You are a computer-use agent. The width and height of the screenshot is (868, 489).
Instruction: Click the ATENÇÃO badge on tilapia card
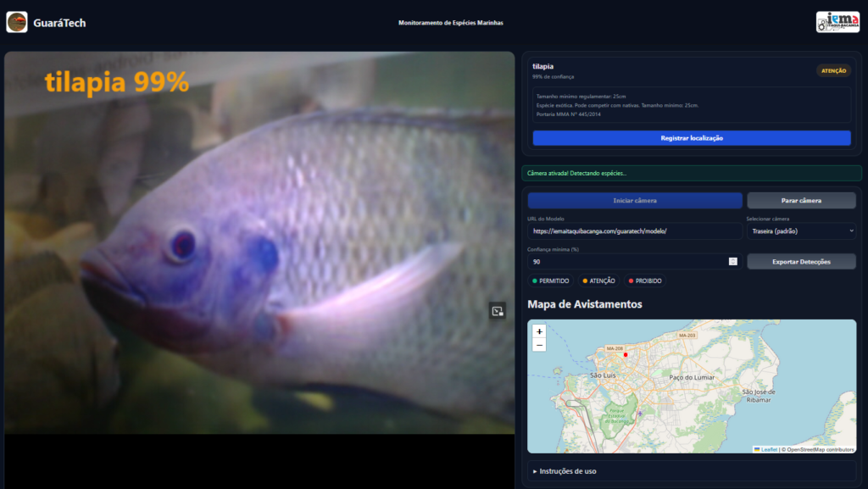[833, 71]
